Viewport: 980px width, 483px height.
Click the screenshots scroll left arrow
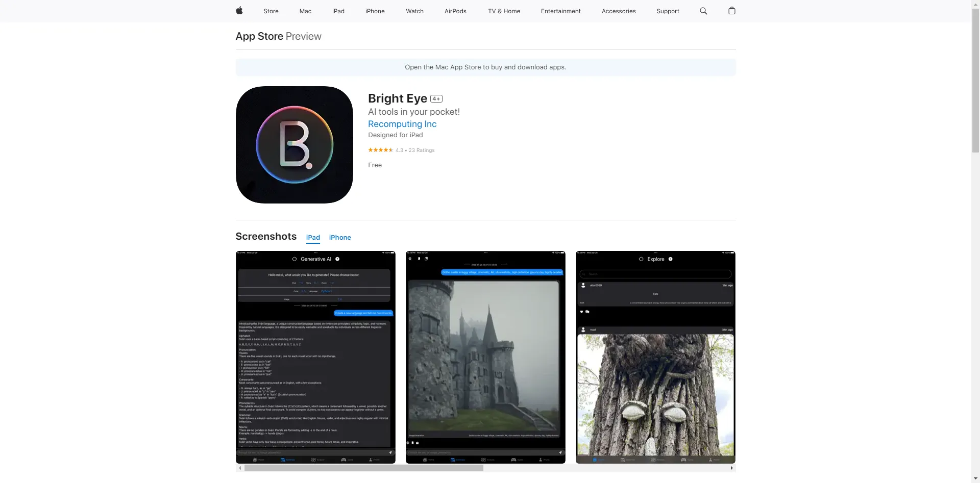tap(239, 468)
